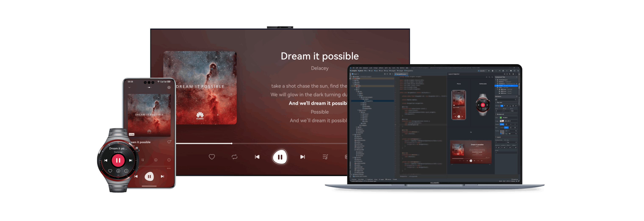This screenshot has width=644, height=221.
Task: Click the TV playback progress bar knob
Action: tap(232, 143)
